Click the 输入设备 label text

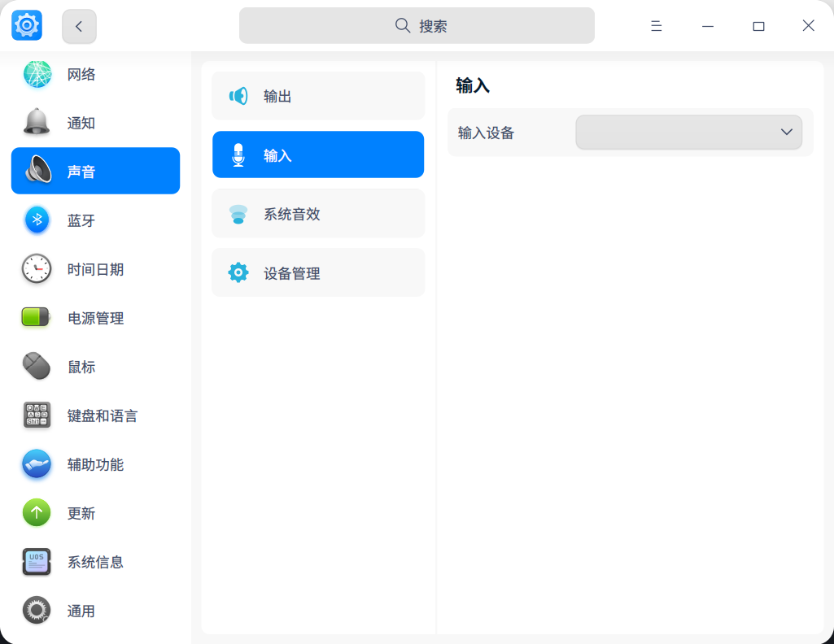[x=486, y=133]
